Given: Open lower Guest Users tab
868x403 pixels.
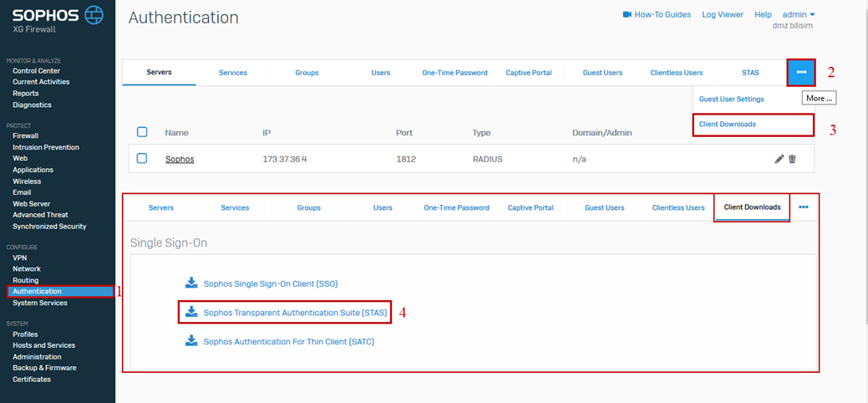Looking at the screenshot, I should tap(605, 208).
